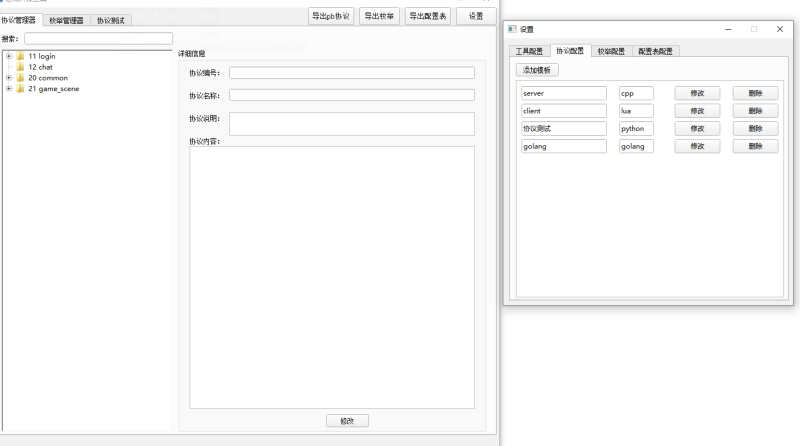Screen dimensions: 800x446
Task: Open the 协议测试 tab
Action: point(110,20)
